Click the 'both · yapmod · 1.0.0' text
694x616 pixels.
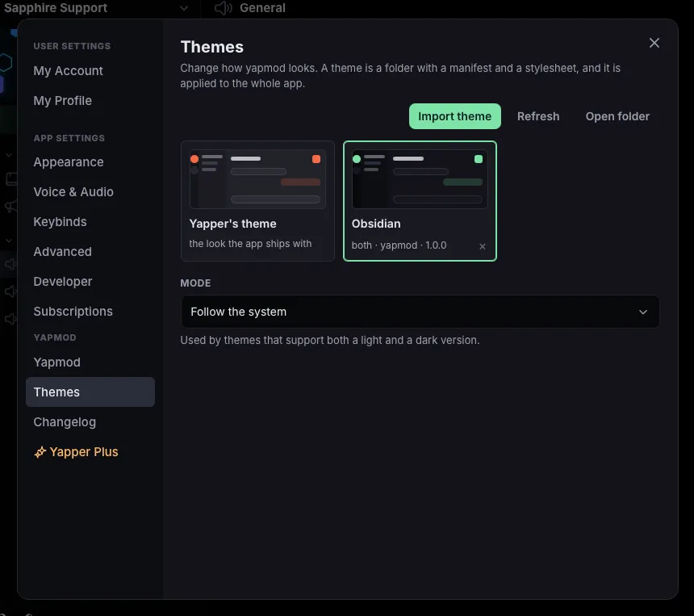click(x=399, y=245)
